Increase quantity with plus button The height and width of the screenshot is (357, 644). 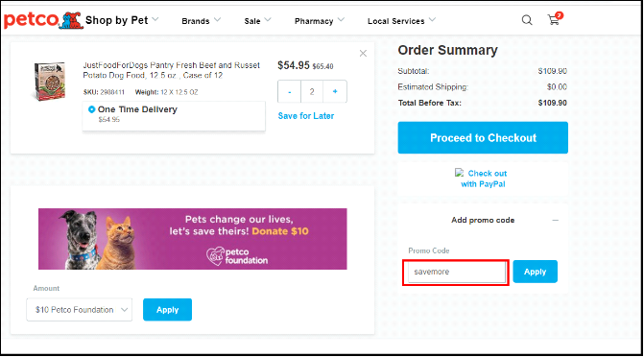335,91
